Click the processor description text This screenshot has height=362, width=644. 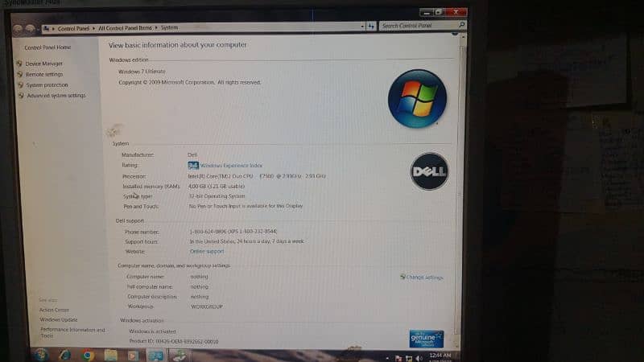tap(257, 176)
